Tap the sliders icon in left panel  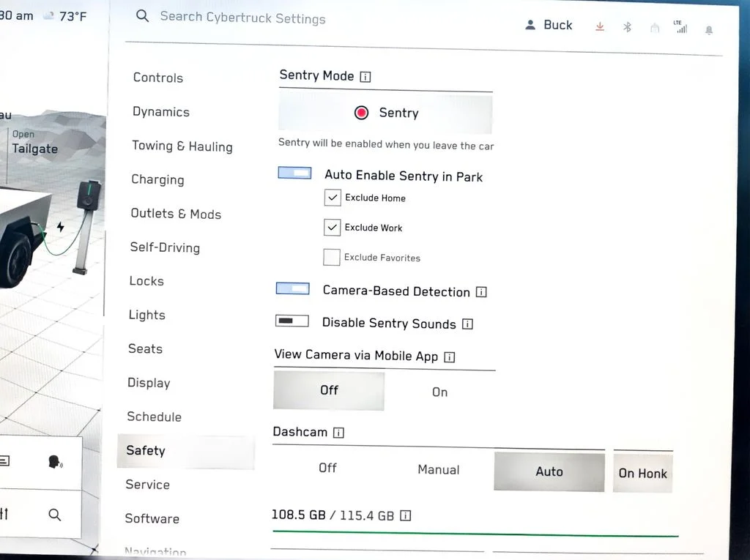[x=4, y=514]
